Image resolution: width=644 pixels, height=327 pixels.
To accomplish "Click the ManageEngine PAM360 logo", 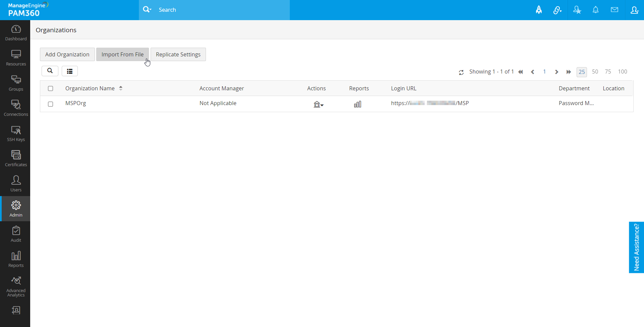I will (x=28, y=10).
